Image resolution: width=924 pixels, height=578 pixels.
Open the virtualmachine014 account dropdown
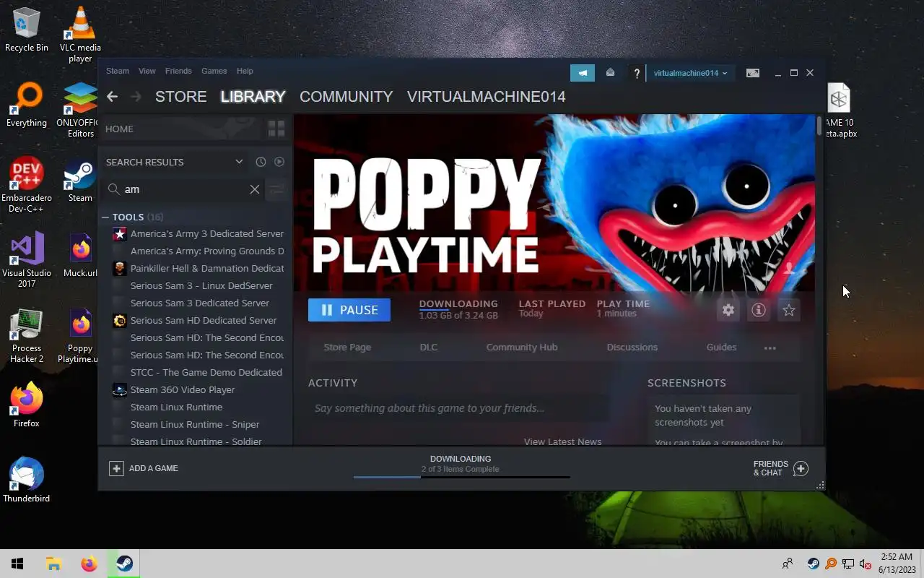point(691,73)
